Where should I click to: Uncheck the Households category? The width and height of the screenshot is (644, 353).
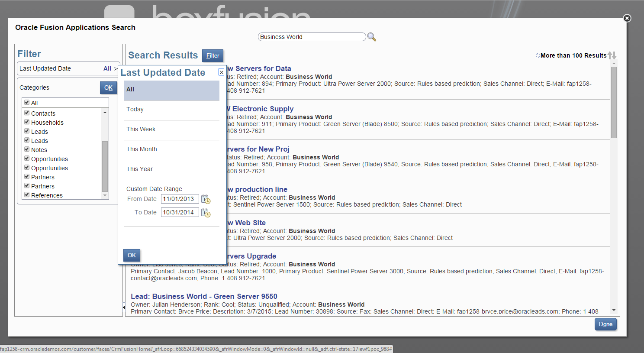[x=27, y=122]
